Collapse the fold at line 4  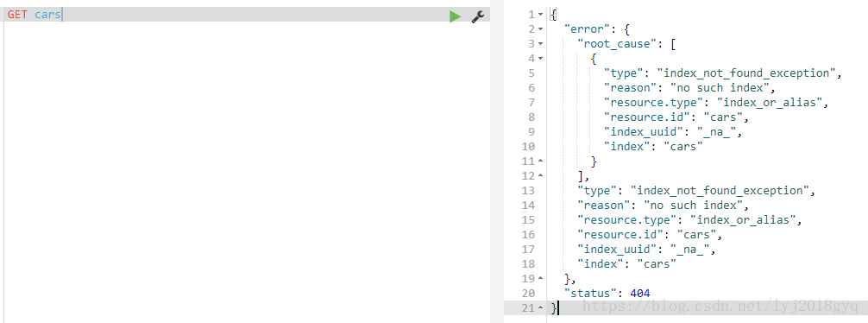541,58
